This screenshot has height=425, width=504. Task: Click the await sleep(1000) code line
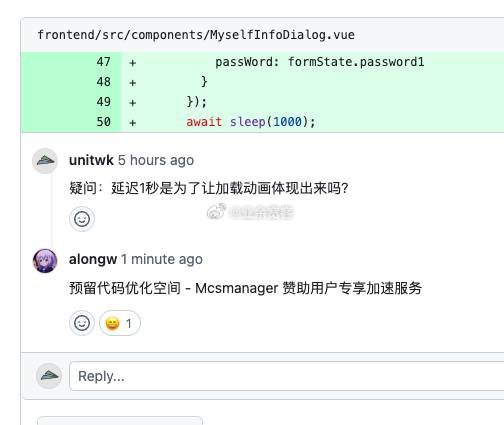(251, 122)
